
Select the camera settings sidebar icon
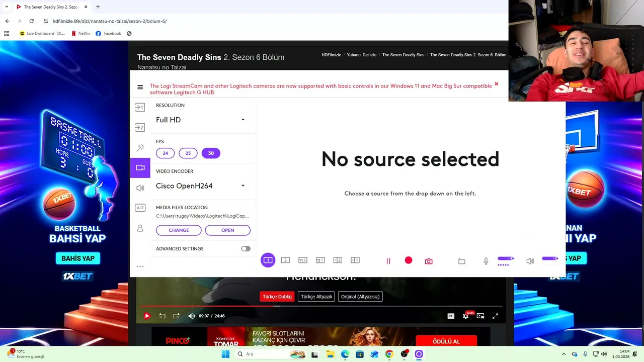click(x=140, y=167)
